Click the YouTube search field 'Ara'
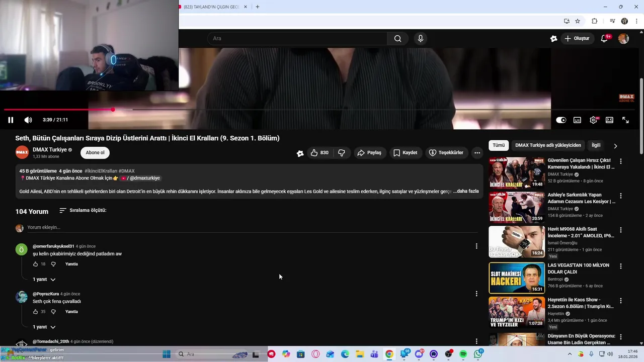The image size is (644, 362). pyautogui.click(x=297, y=38)
